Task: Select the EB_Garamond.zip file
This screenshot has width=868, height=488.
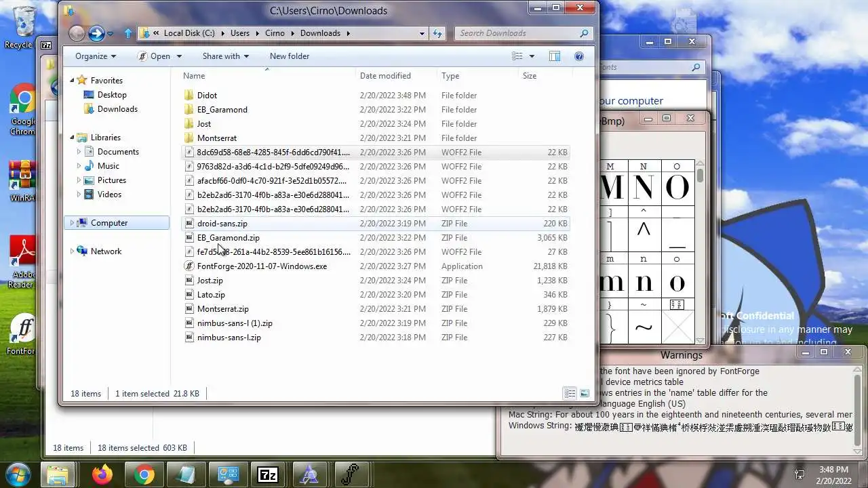Action: (376, 238)
